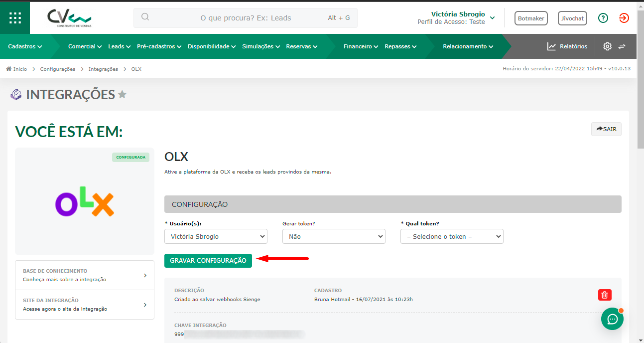
Task: Click the OLX logo image
Action: point(85,201)
